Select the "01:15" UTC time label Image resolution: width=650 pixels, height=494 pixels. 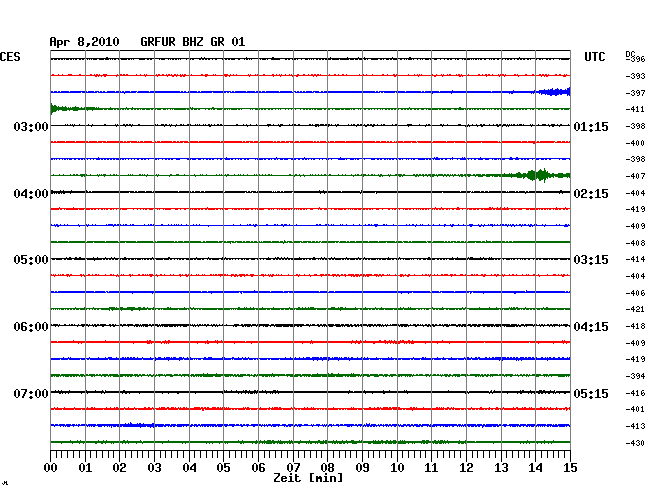591,126
